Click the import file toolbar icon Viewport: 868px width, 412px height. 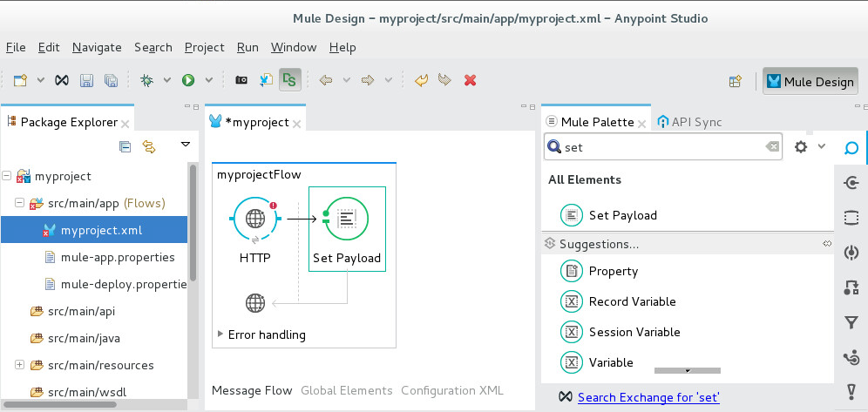pyautogui.click(x=267, y=81)
